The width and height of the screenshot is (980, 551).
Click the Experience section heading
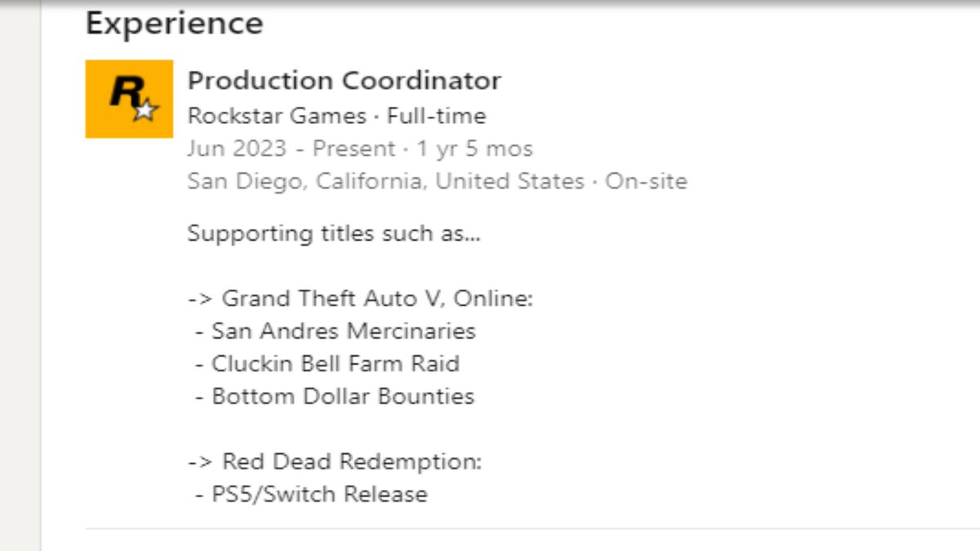[175, 23]
